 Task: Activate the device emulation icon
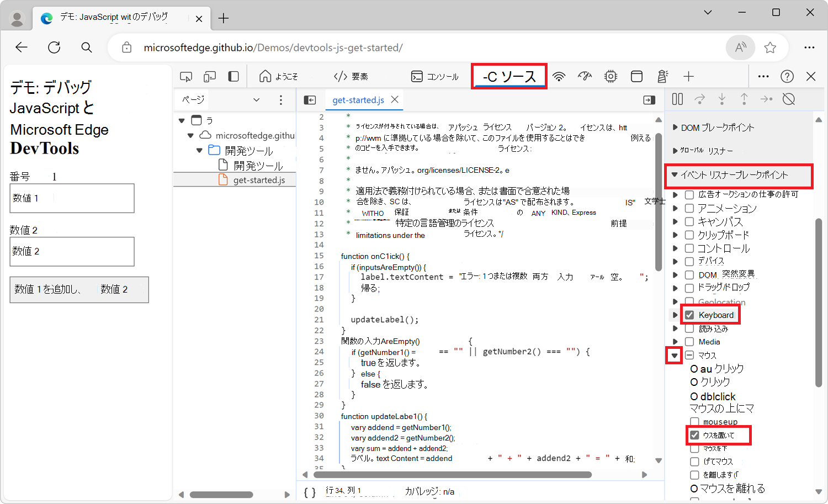[210, 76]
